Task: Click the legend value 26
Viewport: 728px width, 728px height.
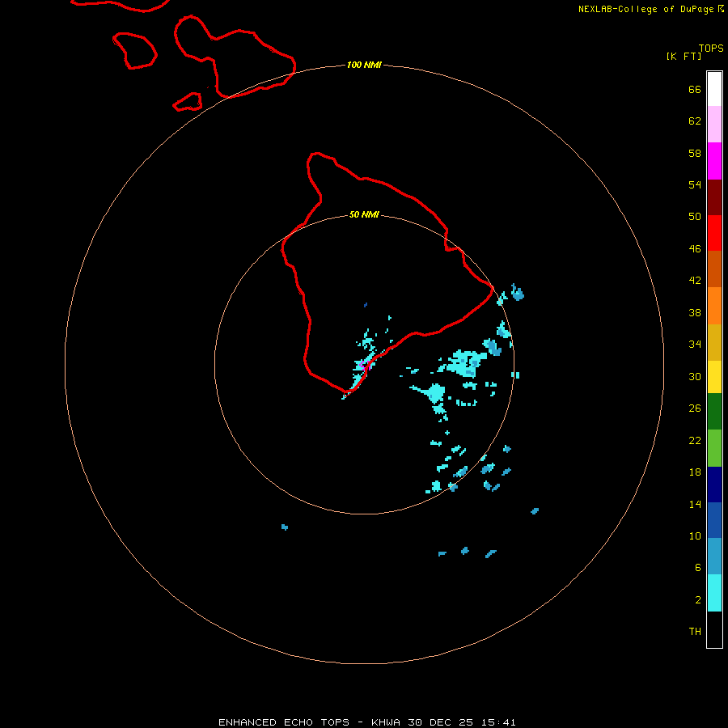Action: click(x=695, y=408)
